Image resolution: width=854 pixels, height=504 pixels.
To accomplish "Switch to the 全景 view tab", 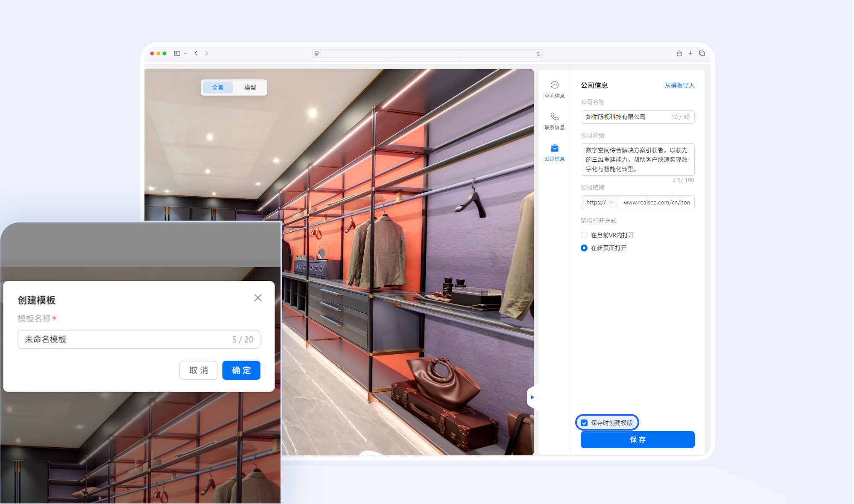I will click(218, 87).
